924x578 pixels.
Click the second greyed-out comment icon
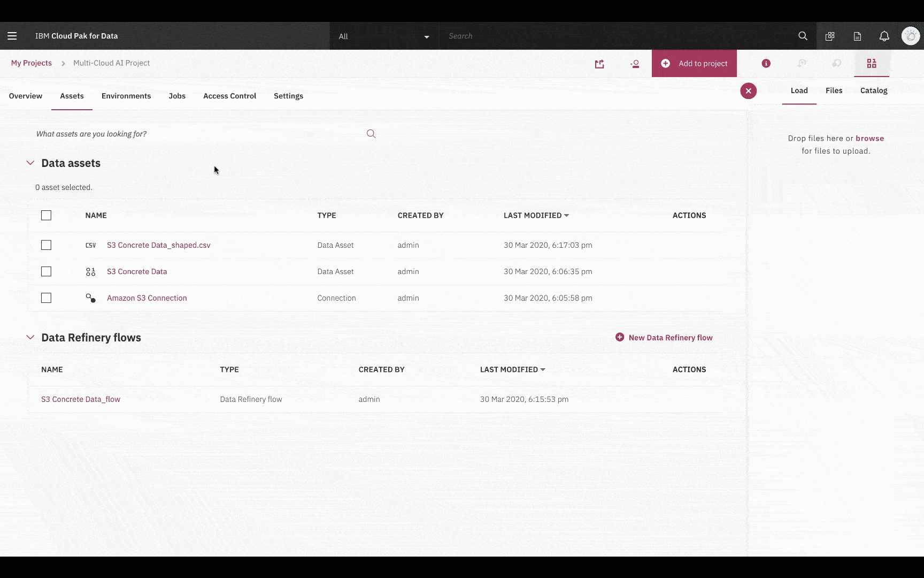coord(837,63)
